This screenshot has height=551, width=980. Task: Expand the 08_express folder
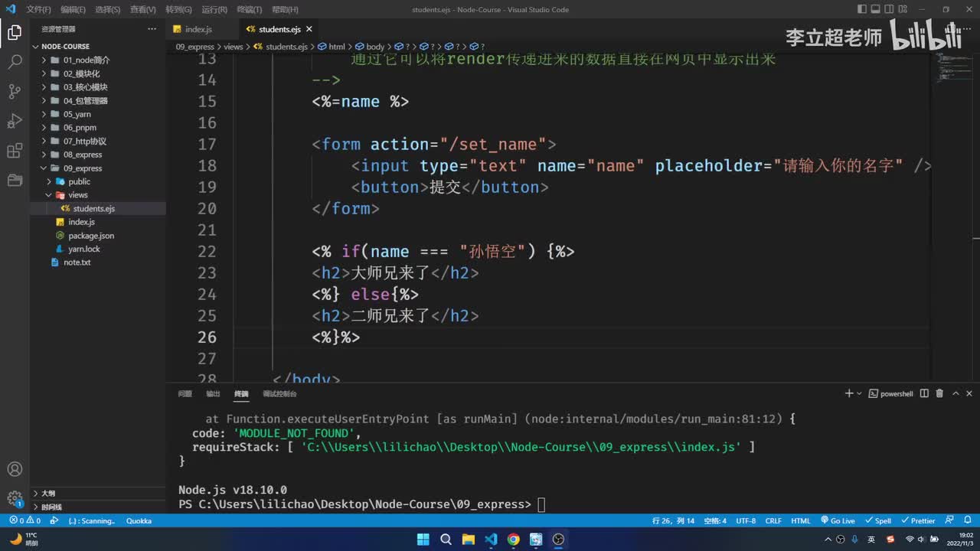pos(98,155)
